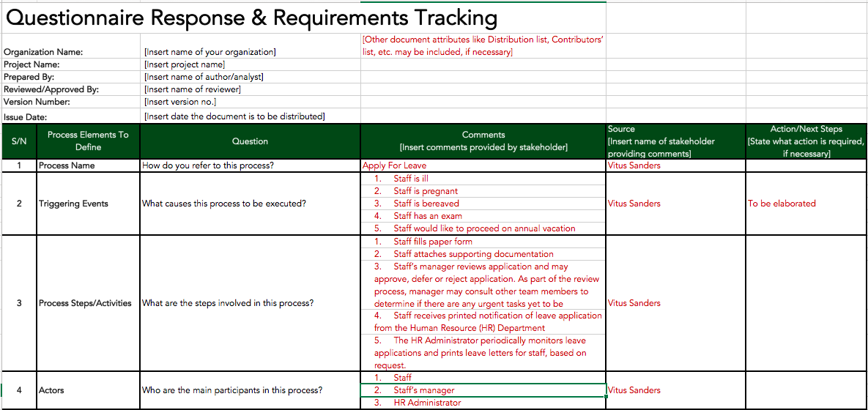This screenshot has height=410, width=868.
Task: Select 'Vitus Sanders' in the Actors row
Action: click(x=676, y=390)
